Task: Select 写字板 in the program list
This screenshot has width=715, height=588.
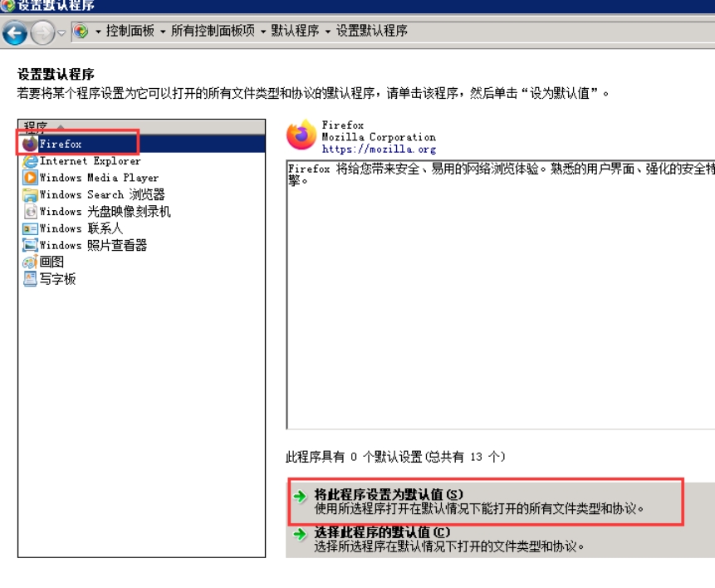Action: pyautogui.click(x=57, y=279)
